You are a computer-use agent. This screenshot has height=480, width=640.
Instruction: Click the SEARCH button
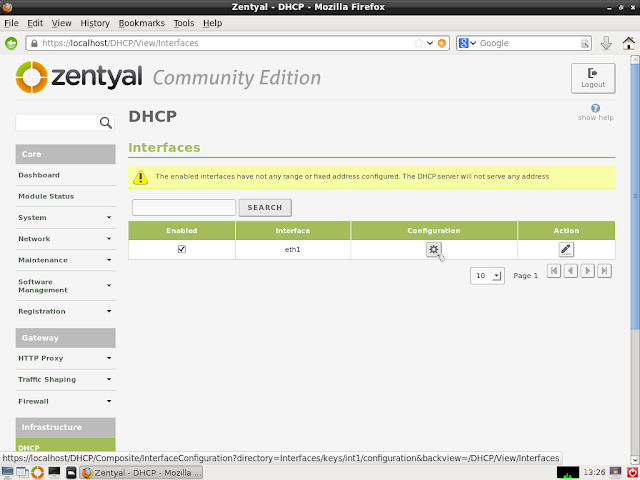click(x=265, y=207)
